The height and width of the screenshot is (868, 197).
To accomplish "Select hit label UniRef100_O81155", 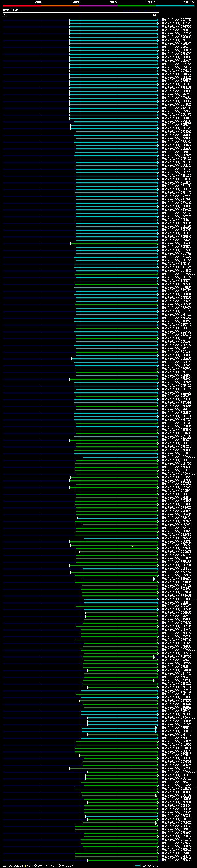I will (176, 392).
